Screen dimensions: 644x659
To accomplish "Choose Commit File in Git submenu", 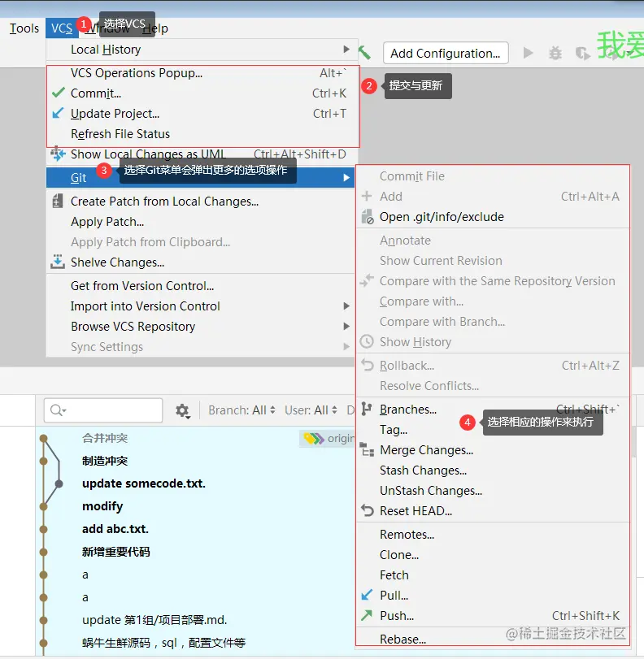I will 493,176.
